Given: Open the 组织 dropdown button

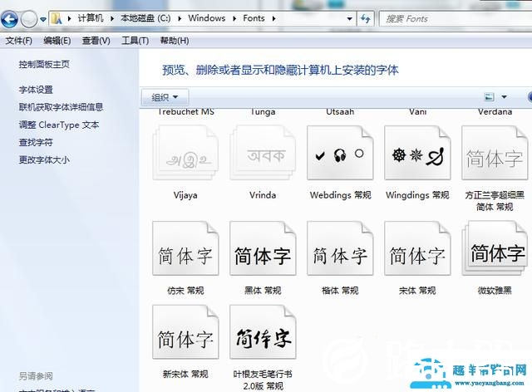Looking at the screenshot, I should coord(165,97).
